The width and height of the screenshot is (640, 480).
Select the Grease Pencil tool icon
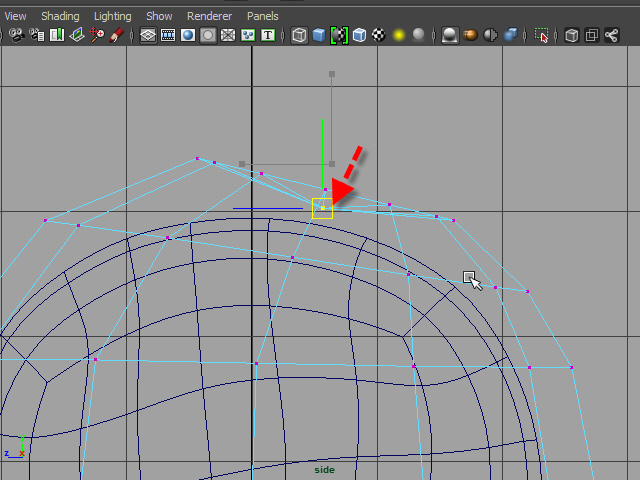117,35
